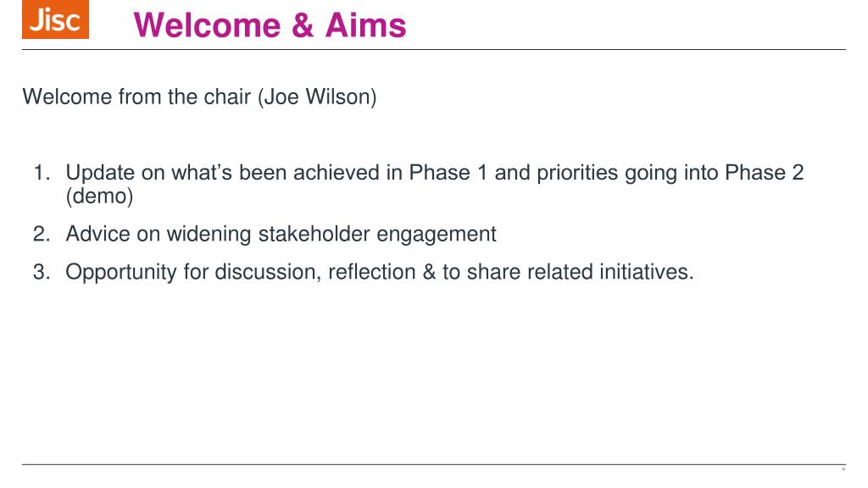This screenshot has height=488, width=868.
Task: Click the words "Phase 1"
Action: coord(448,173)
